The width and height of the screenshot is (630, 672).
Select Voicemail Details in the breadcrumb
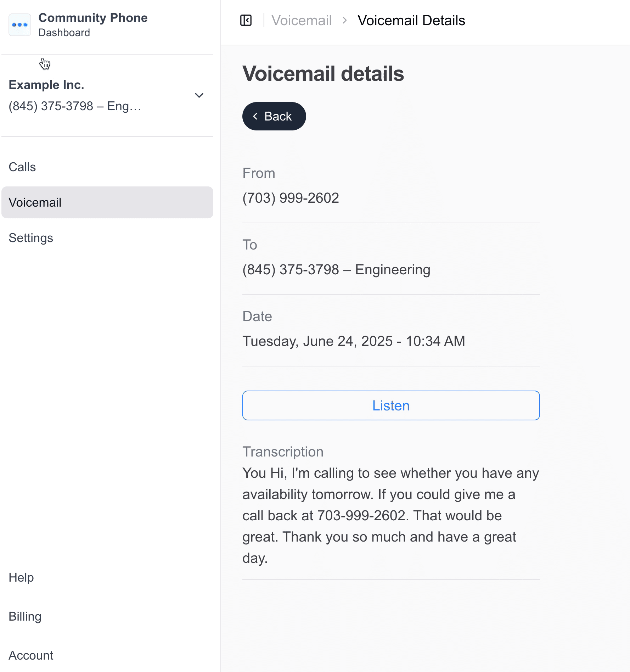pos(411,21)
